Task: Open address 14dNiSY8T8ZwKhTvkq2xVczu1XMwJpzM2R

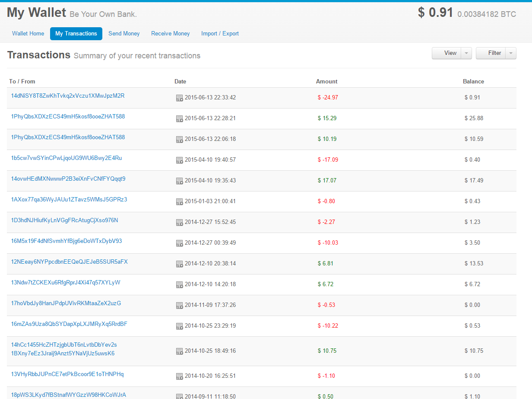Action: tap(68, 96)
